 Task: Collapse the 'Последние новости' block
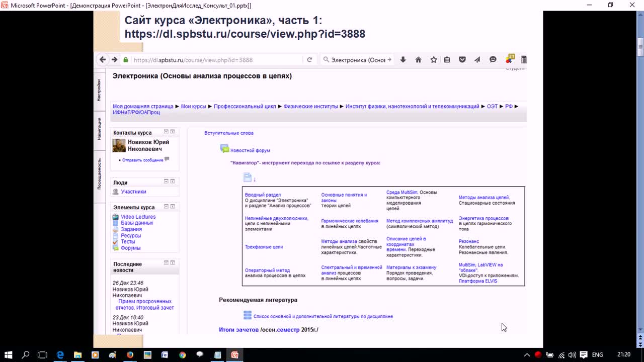(x=166, y=263)
